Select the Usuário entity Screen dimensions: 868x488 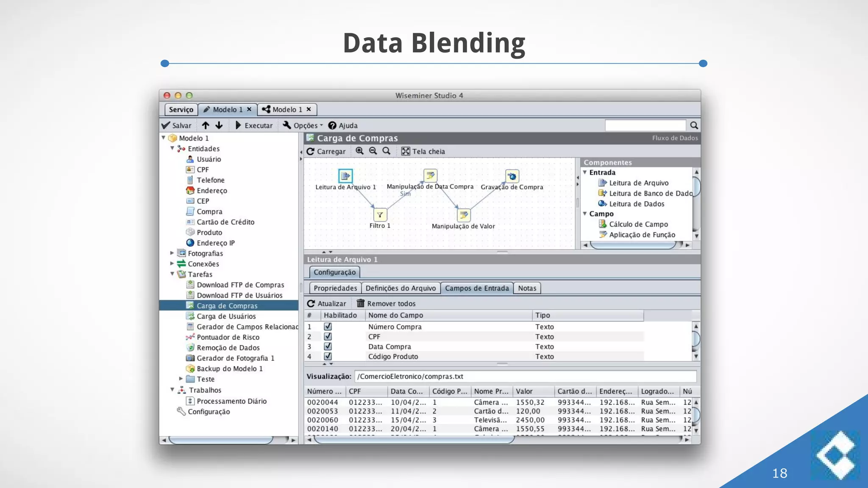pos(203,159)
